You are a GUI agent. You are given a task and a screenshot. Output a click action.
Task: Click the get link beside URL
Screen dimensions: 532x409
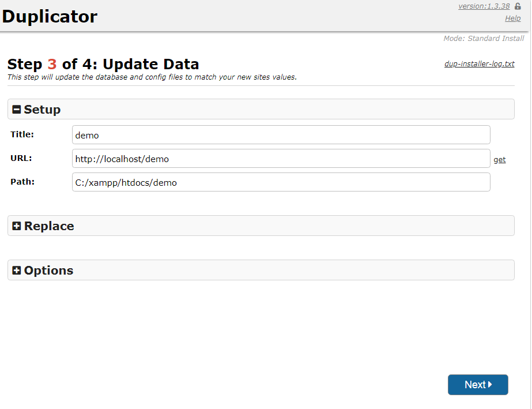(499, 160)
